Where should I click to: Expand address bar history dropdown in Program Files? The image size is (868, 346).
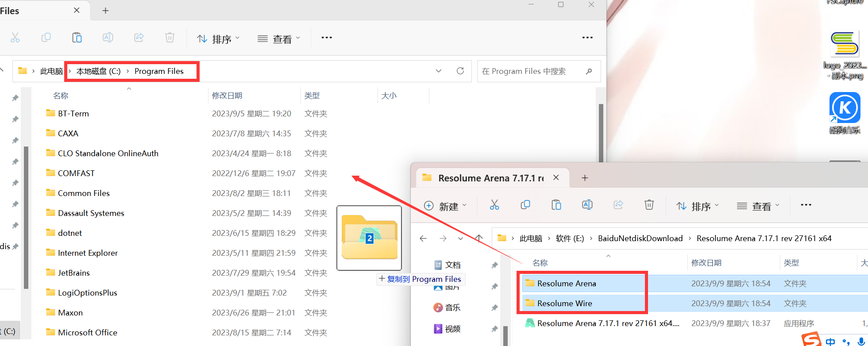(x=439, y=71)
